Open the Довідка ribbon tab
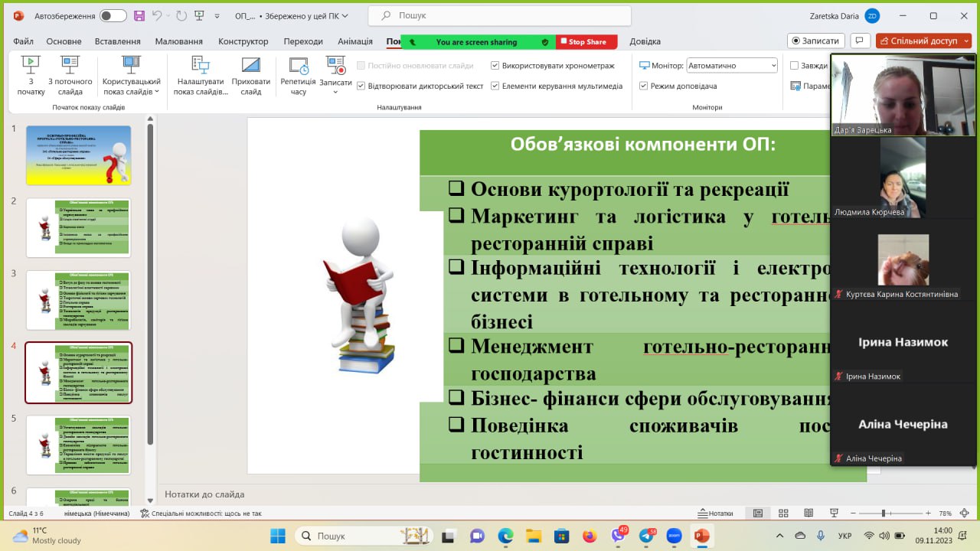980x551 pixels. tap(645, 41)
